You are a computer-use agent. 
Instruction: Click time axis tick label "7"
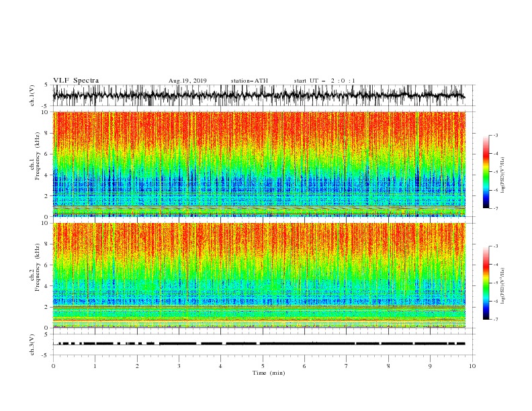pos(347,366)
